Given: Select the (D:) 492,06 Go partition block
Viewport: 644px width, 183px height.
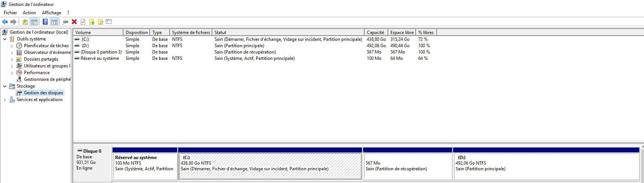Looking at the screenshot, I should point(546,163).
